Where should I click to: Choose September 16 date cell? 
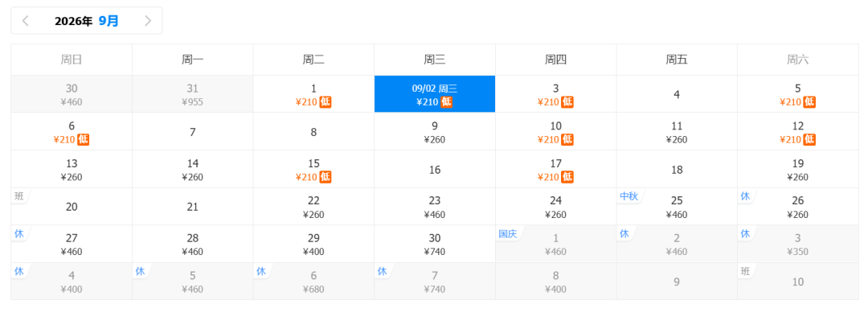tap(435, 170)
